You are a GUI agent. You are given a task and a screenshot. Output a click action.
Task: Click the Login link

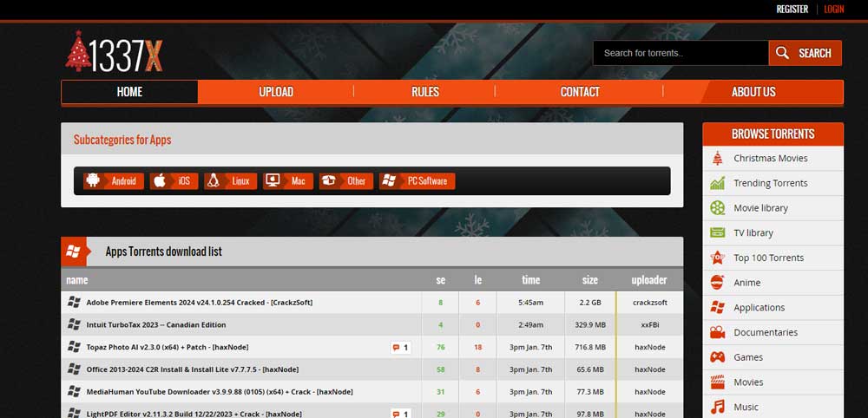point(833,10)
